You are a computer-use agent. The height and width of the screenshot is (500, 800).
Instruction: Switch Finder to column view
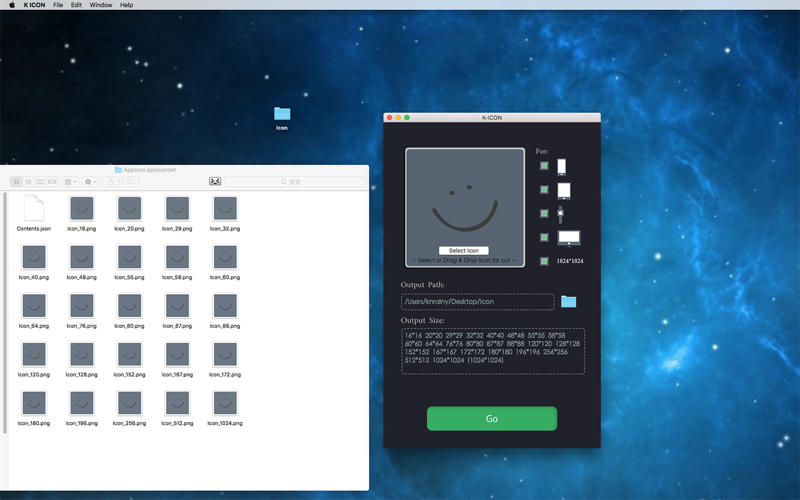tap(40, 182)
